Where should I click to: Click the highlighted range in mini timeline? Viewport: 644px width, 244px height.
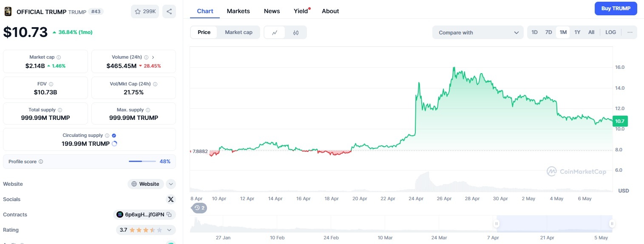554,224
